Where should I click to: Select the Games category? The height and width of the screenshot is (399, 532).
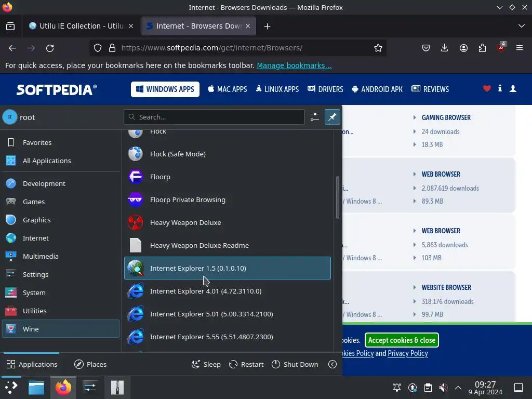tap(60, 202)
